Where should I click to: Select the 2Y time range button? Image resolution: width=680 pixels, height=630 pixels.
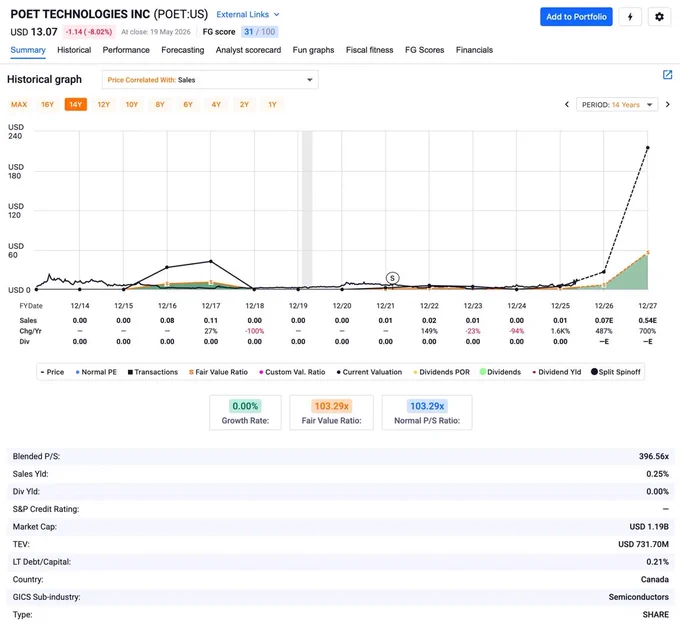tap(244, 104)
